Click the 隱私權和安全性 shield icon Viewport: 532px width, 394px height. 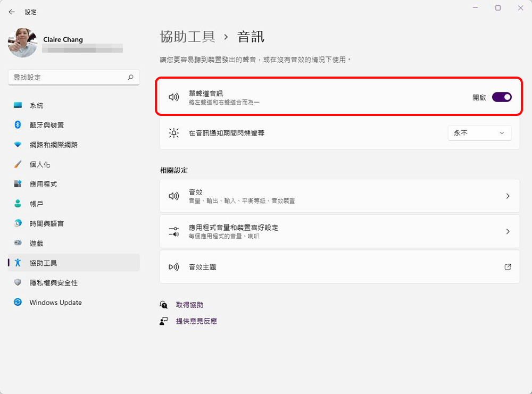[x=18, y=283]
